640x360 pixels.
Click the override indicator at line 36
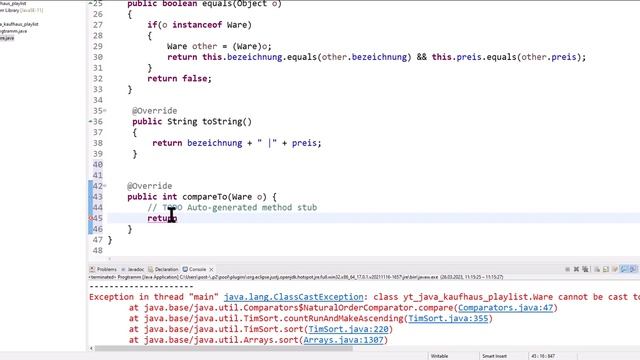click(91, 121)
